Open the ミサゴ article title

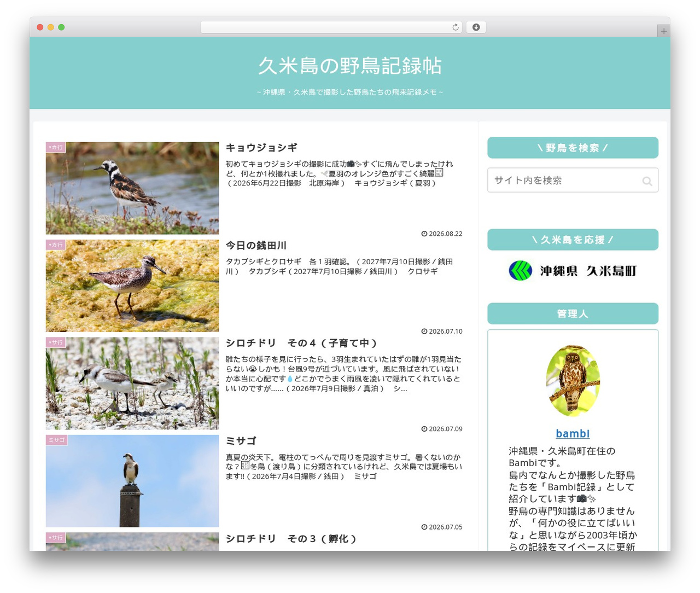point(241,441)
